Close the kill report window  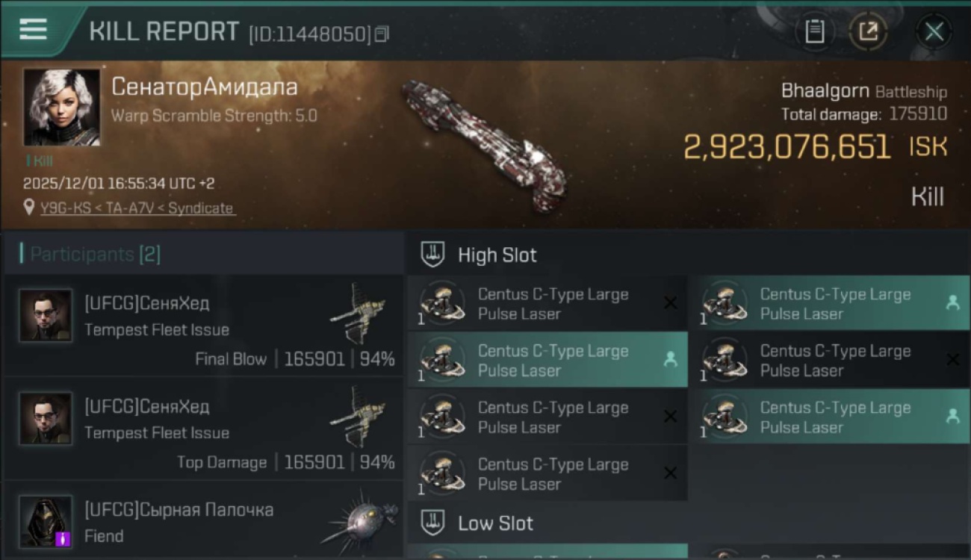click(934, 31)
